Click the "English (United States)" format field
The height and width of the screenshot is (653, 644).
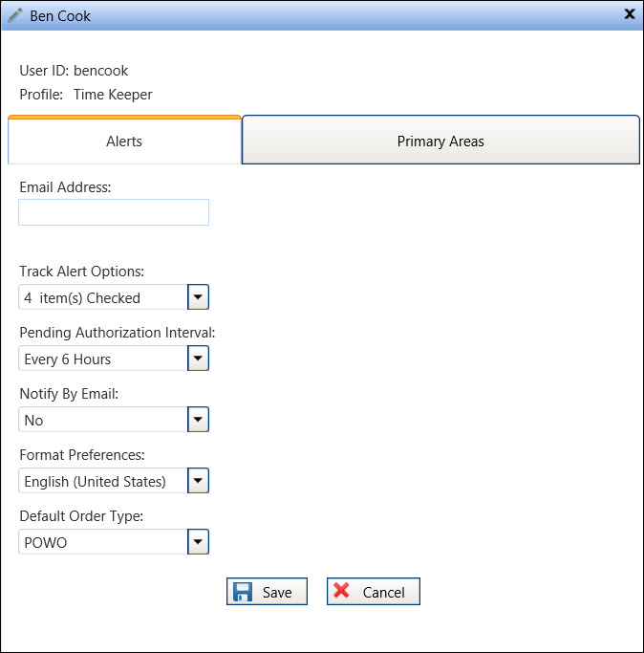102,481
